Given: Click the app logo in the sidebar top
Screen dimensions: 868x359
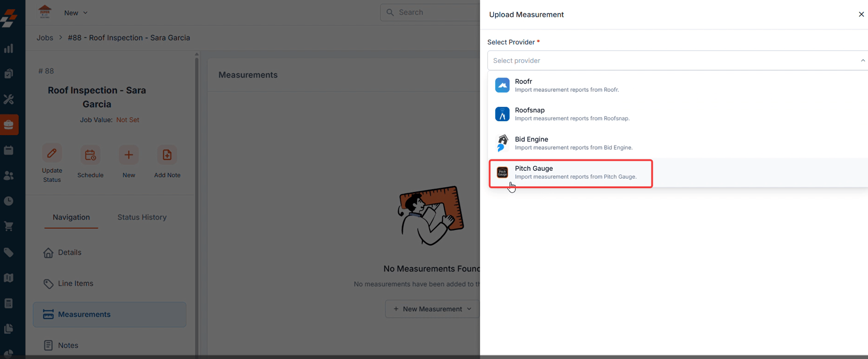Looking at the screenshot, I should click(9, 17).
